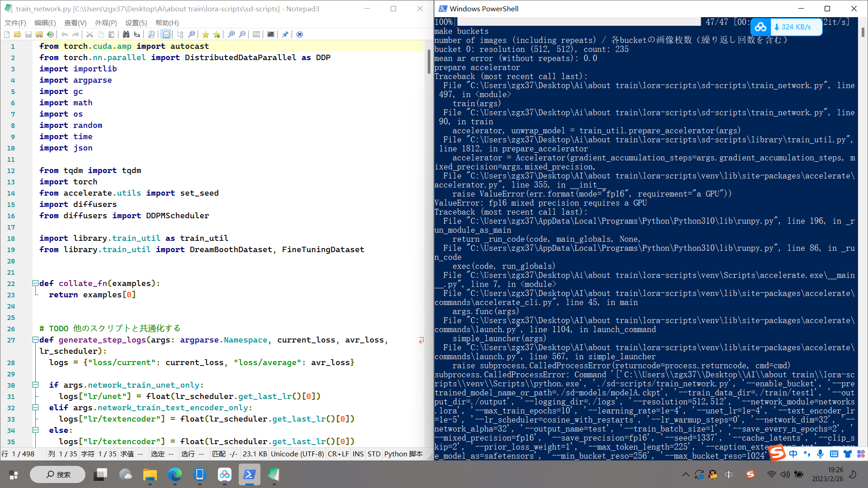Undo the last edit in Notepad3
This screenshot has width=868, height=488.
click(65, 34)
